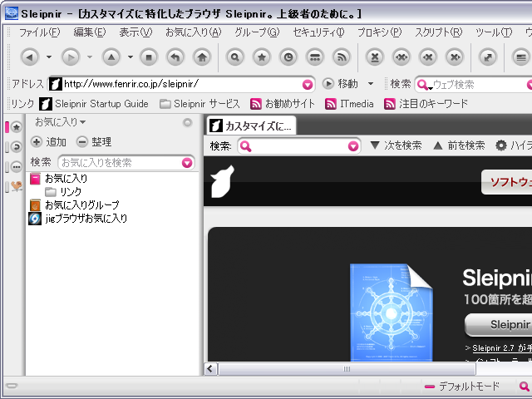Expand the お気に入り panel header dropdown
Screen dimensions: 532x399
pos(61,122)
